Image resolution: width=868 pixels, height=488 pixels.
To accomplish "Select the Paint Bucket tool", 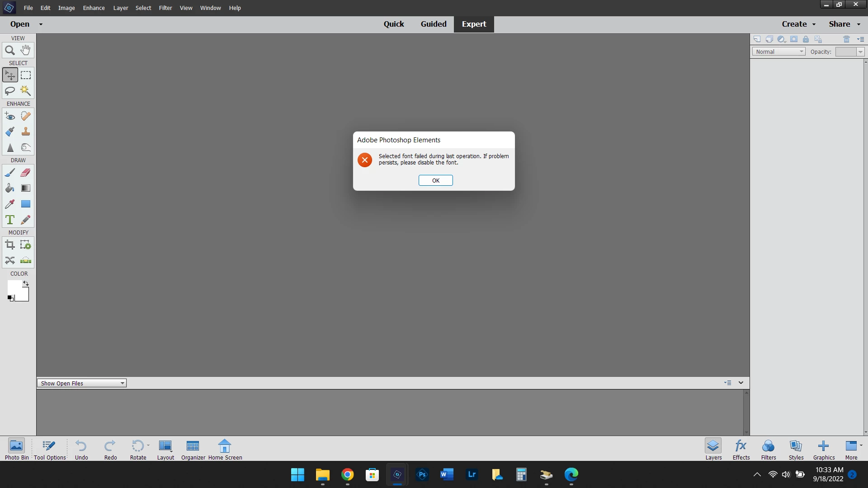I will (10, 188).
